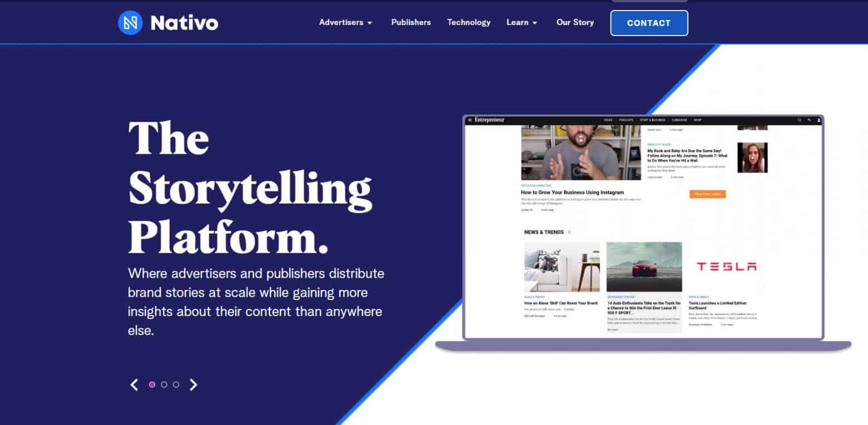This screenshot has width=868, height=425.
Task: Click the Tesla logo thumbnail
Action: coord(726,267)
